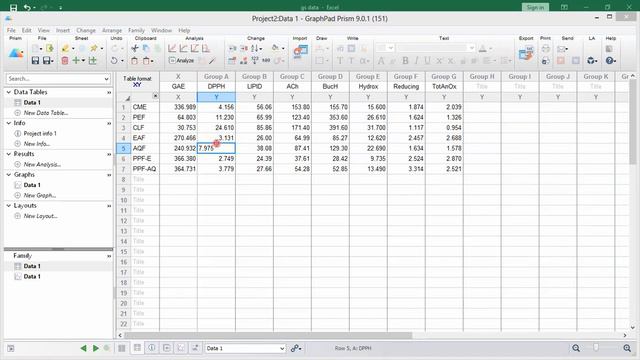
Task: Open the font name dropdown in Text group
Action: [x=472, y=48]
